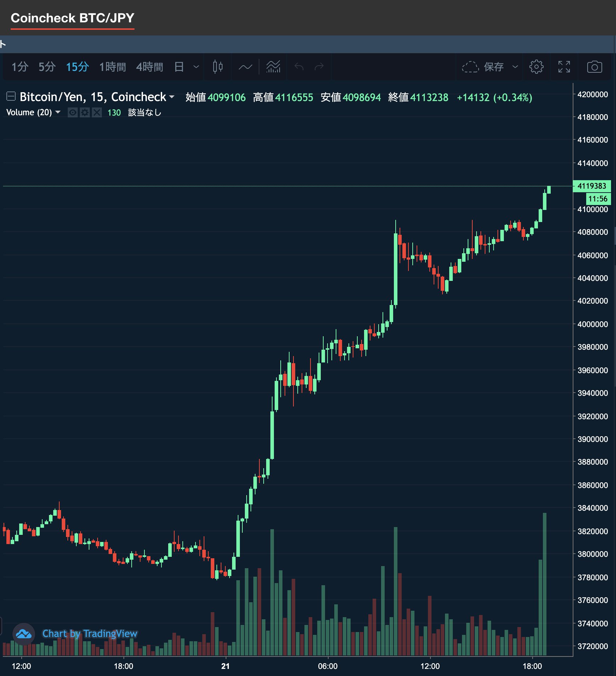Click the 3900000 price axis label
616x676 pixels.
pyautogui.click(x=593, y=439)
